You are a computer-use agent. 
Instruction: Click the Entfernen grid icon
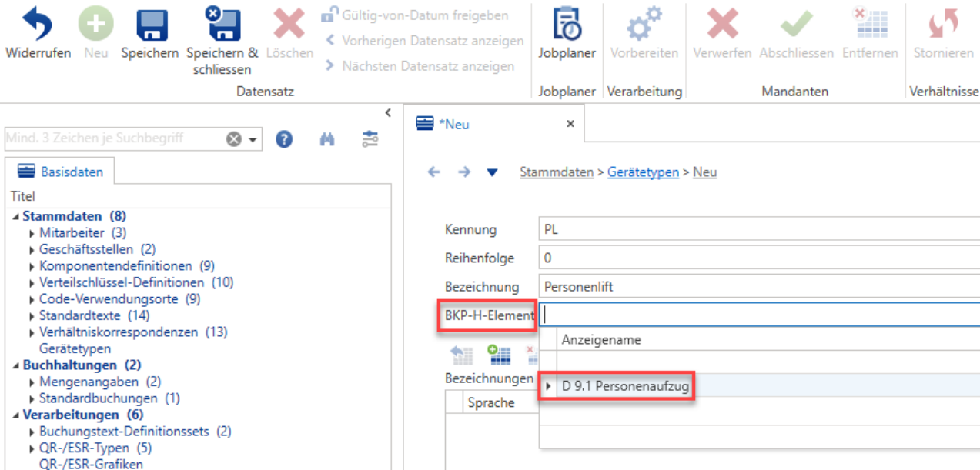pyautogui.click(x=871, y=24)
